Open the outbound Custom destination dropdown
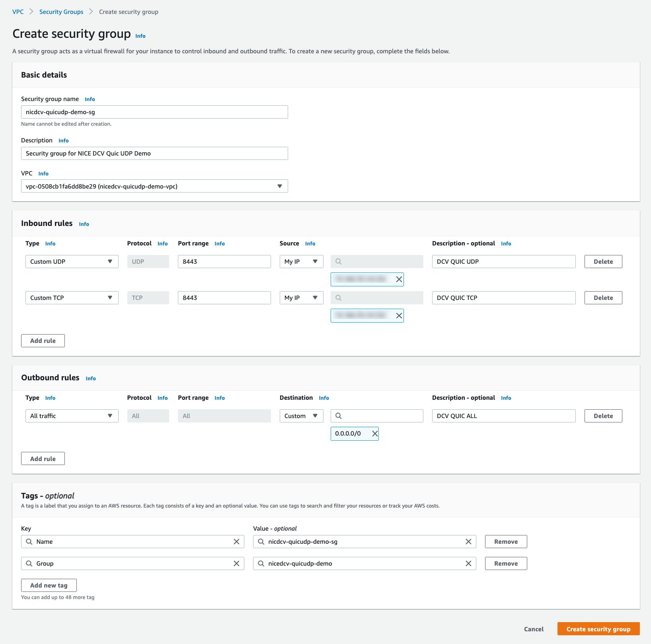Viewport: 651px width, 644px height. (301, 416)
